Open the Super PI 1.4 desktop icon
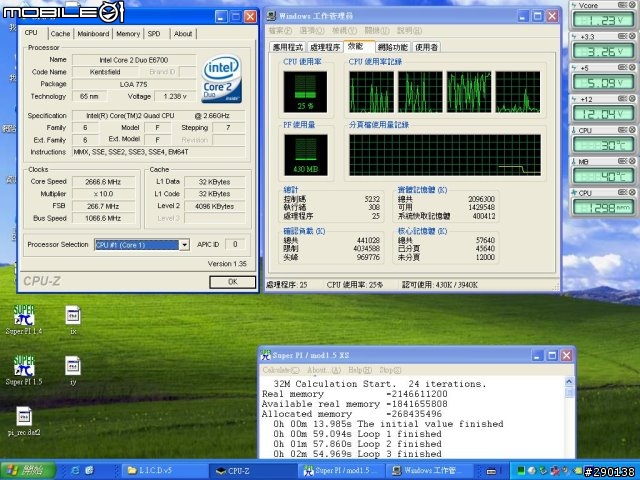The height and width of the screenshot is (480, 640). click(23, 317)
